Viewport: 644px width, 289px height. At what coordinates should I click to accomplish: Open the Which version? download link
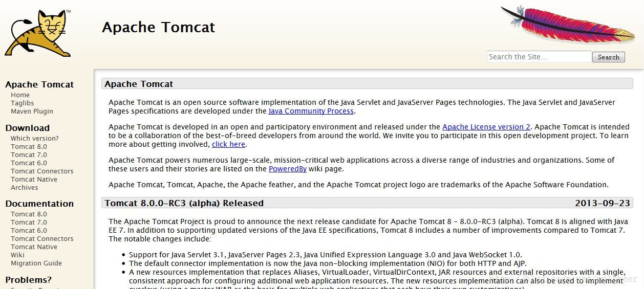coord(34,139)
